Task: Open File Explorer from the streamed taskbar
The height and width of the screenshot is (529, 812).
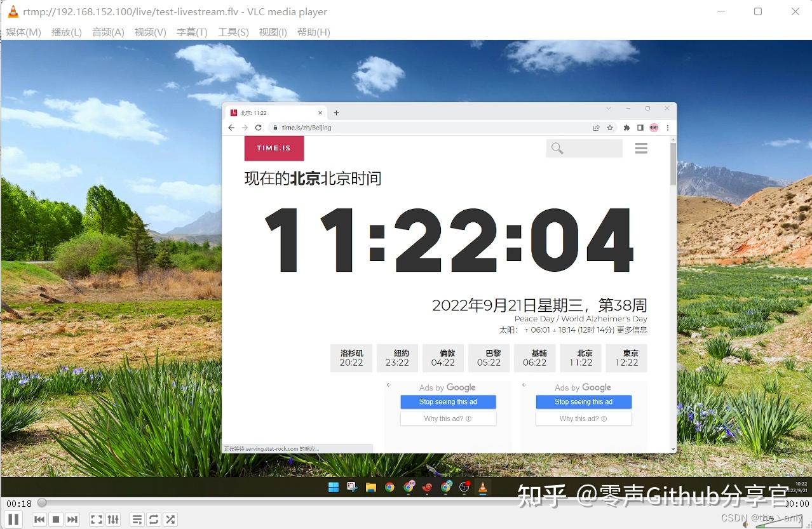Action: [x=371, y=487]
